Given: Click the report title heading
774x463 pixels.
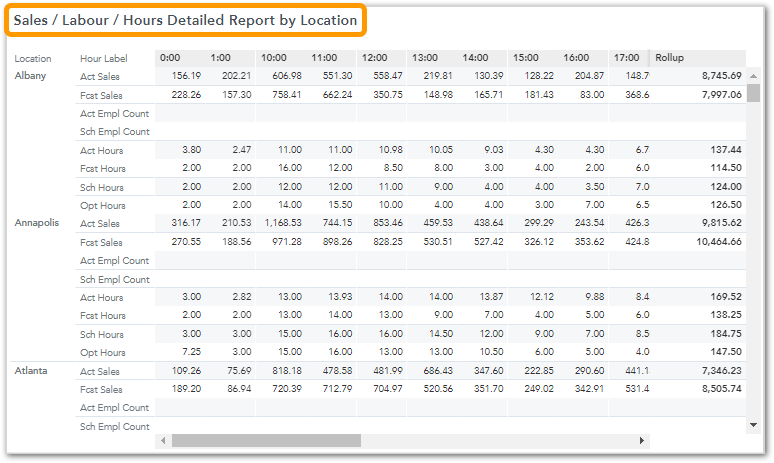Looking at the screenshot, I should tap(185, 20).
